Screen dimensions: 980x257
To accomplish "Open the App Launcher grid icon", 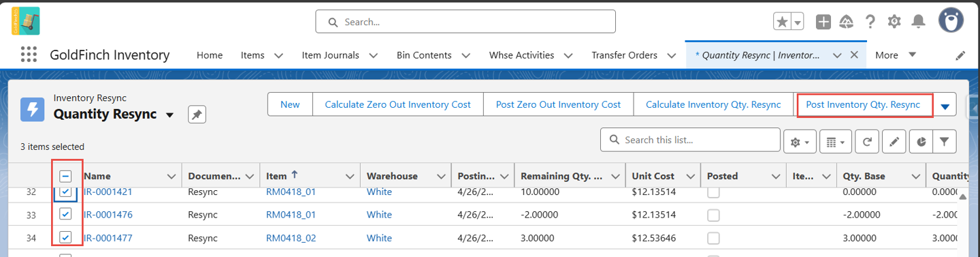I will (x=29, y=55).
